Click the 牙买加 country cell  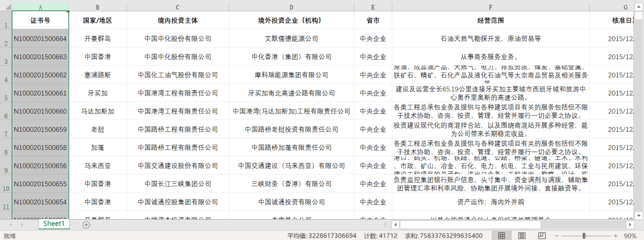(97, 93)
